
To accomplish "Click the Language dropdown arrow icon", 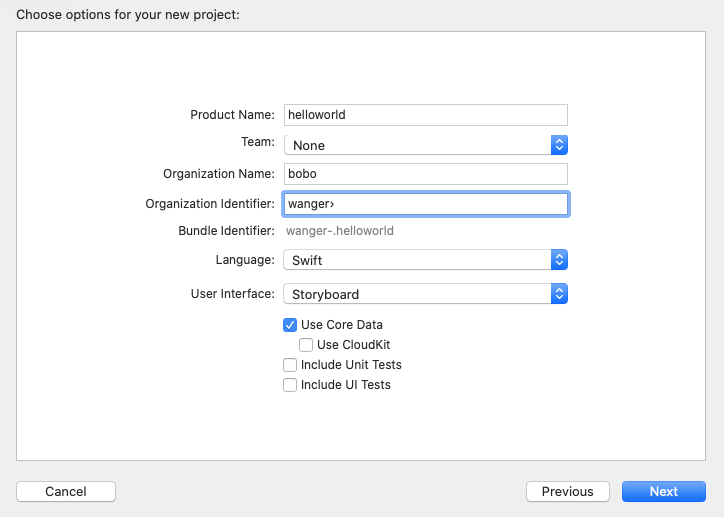I will 560,260.
